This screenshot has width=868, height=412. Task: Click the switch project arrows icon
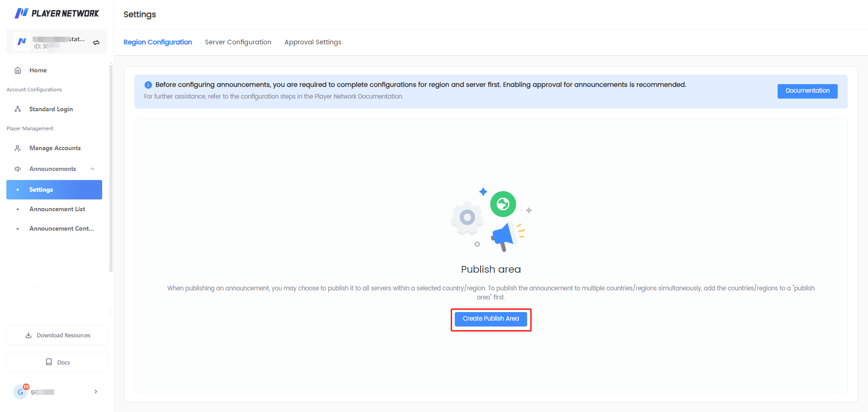point(96,43)
